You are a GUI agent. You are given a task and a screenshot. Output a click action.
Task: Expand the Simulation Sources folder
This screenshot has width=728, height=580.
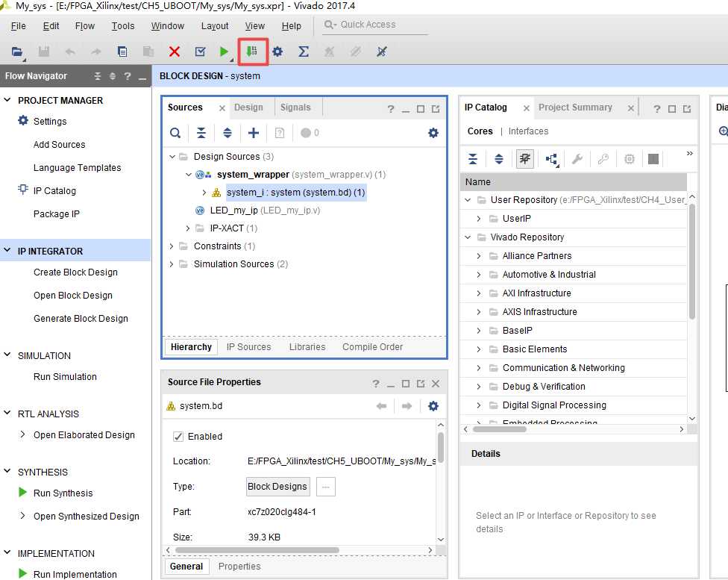pyautogui.click(x=172, y=264)
